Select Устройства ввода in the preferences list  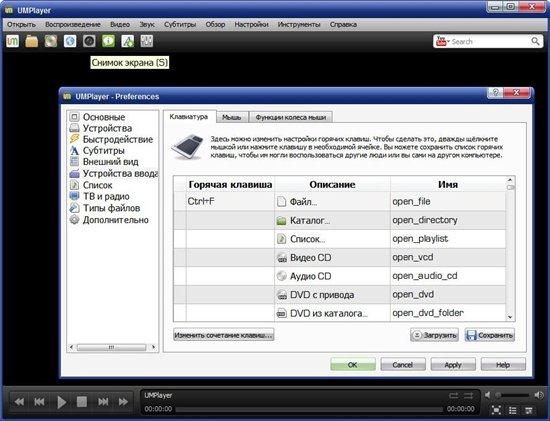114,174
